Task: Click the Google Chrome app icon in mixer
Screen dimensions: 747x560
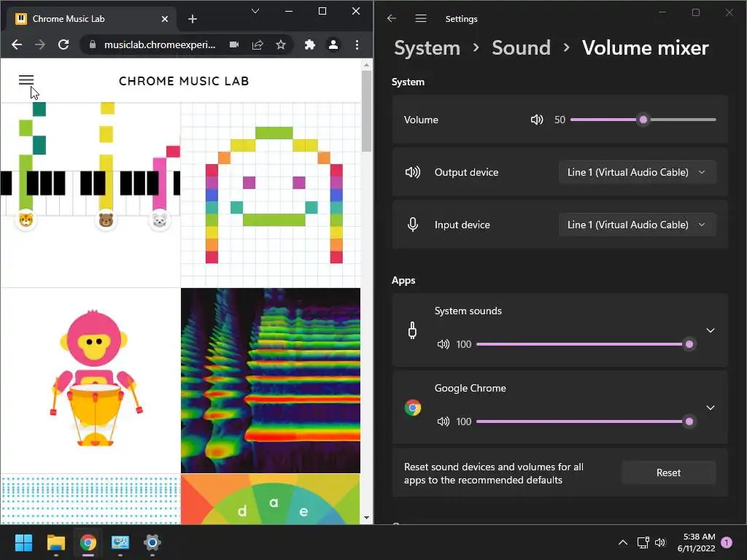Action: (x=413, y=408)
